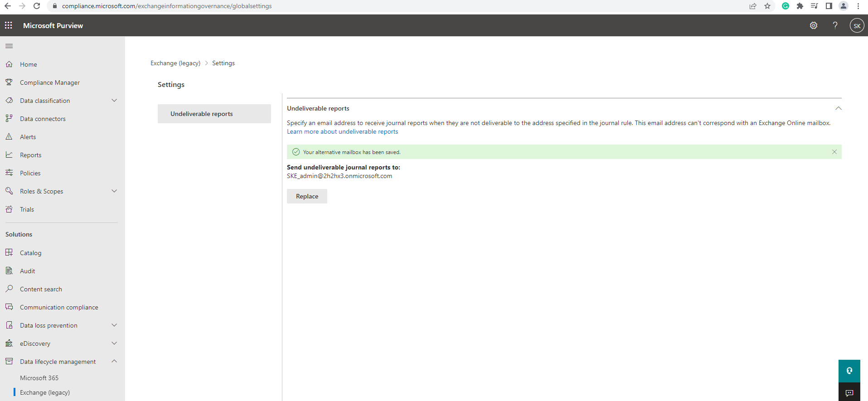868x401 pixels.
Task: Dismiss the mailbox saved notification
Action: coord(834,152)
